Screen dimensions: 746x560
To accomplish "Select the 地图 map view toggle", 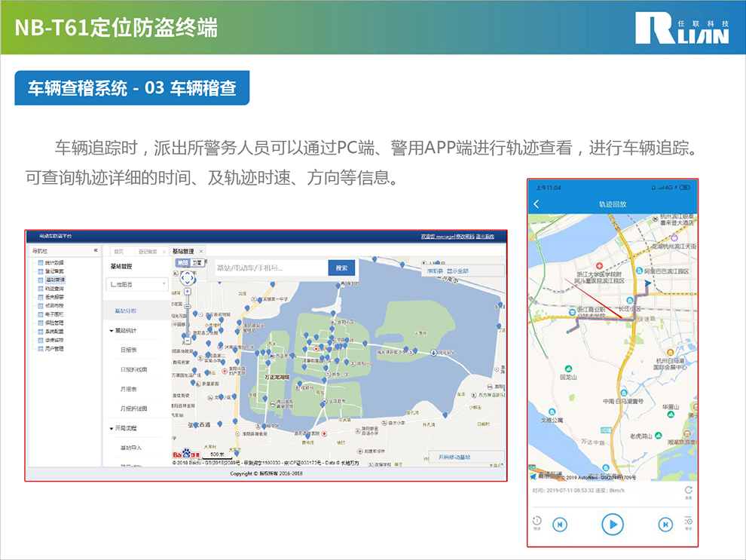I will [182, 263].
